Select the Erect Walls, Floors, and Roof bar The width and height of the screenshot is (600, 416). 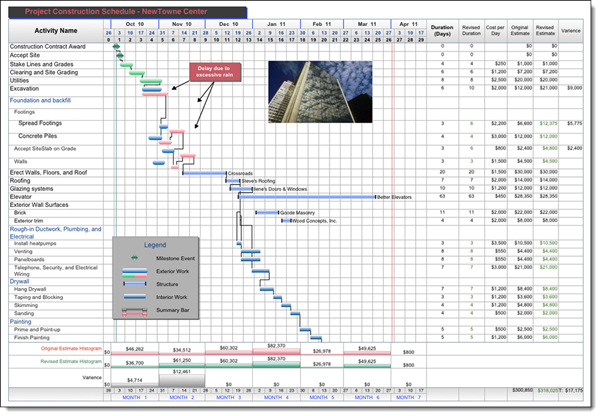point(204,173)
